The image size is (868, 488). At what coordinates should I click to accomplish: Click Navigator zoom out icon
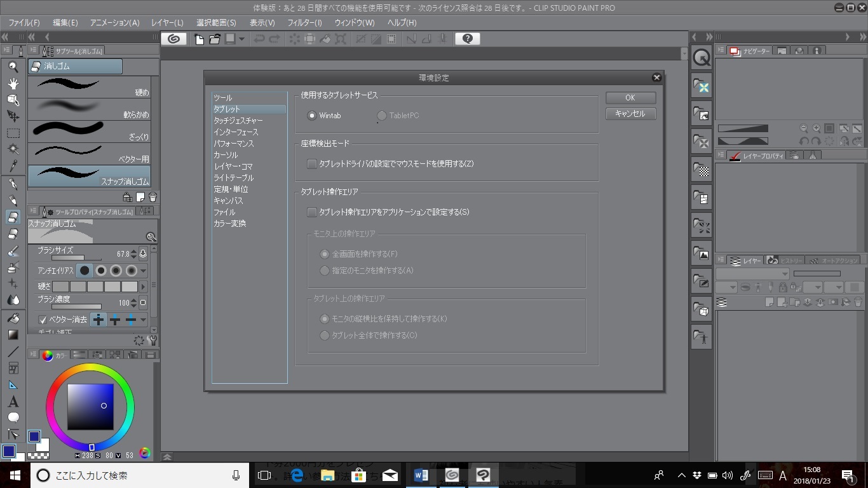coord(804,128)
